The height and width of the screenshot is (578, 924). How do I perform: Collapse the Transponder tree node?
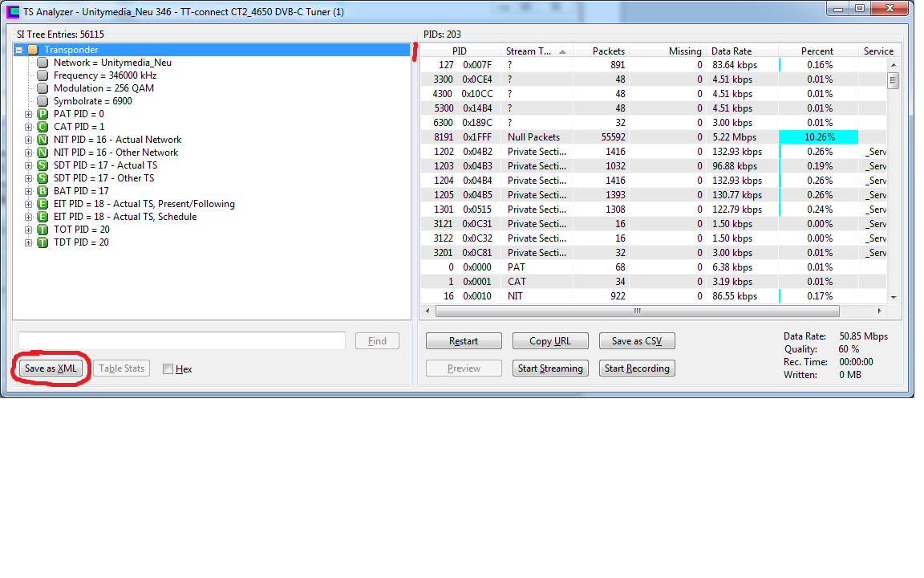pyautogui.click(x=19, y=50)
